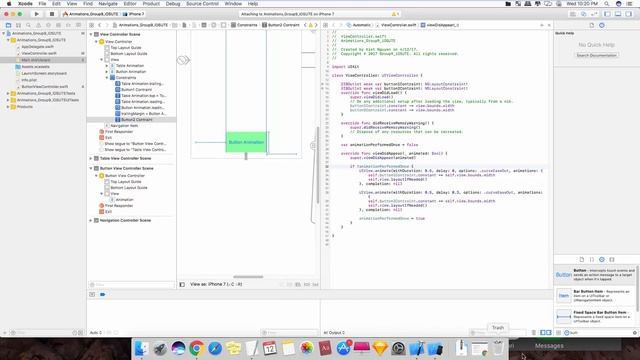Show the Object library

tap(602, 259)
